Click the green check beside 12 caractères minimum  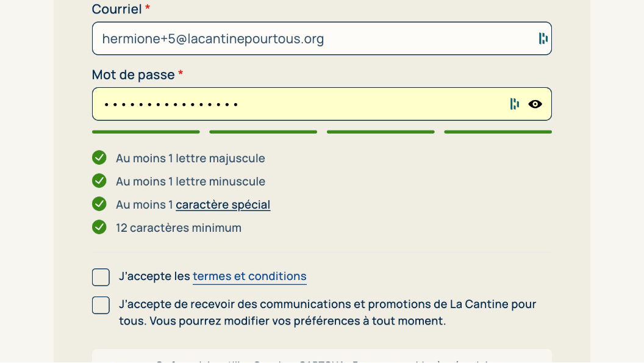point(99,227)
